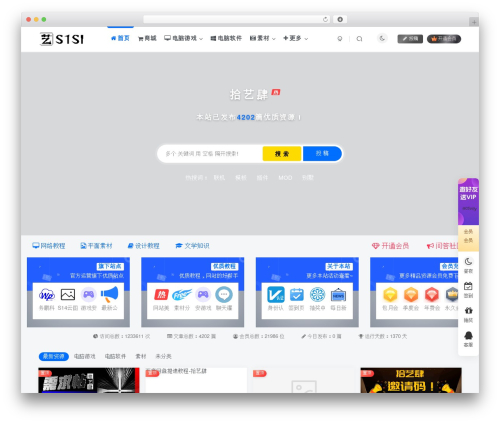Click the yellow 搜索 button
The width and height of the screenshot is (500, 423).
click(282, 154)
